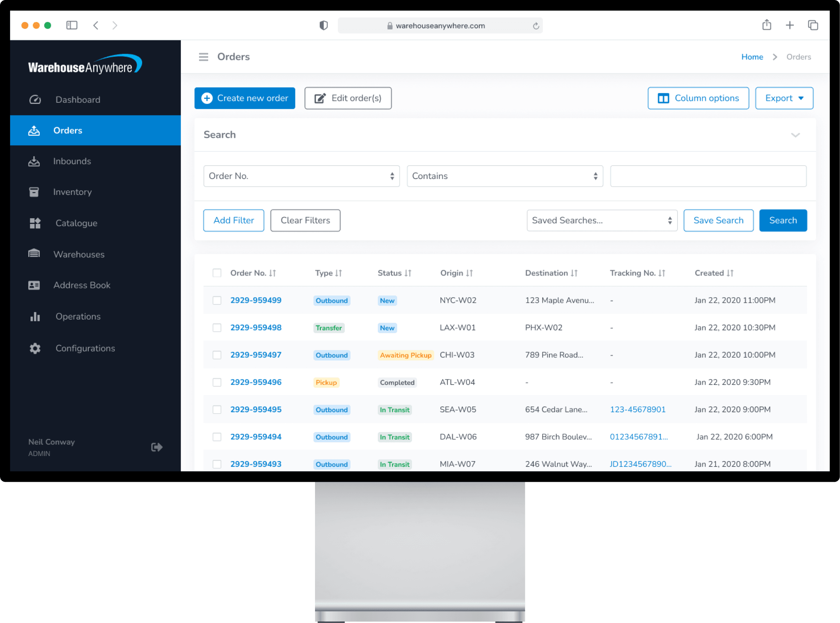The width and height of the screenshot is (840, 623).
Task: Open the Saved Searches dropdown
Action: [x=602, y=220]
